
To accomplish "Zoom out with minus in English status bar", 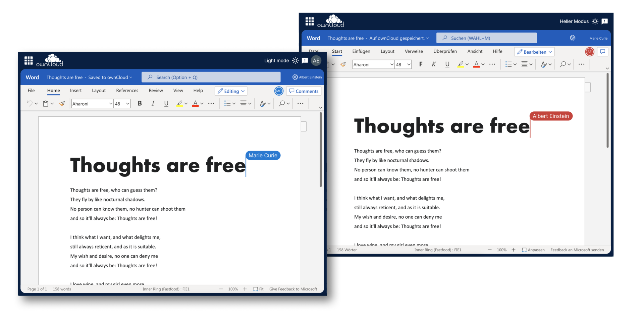I will tap(221, 289).
